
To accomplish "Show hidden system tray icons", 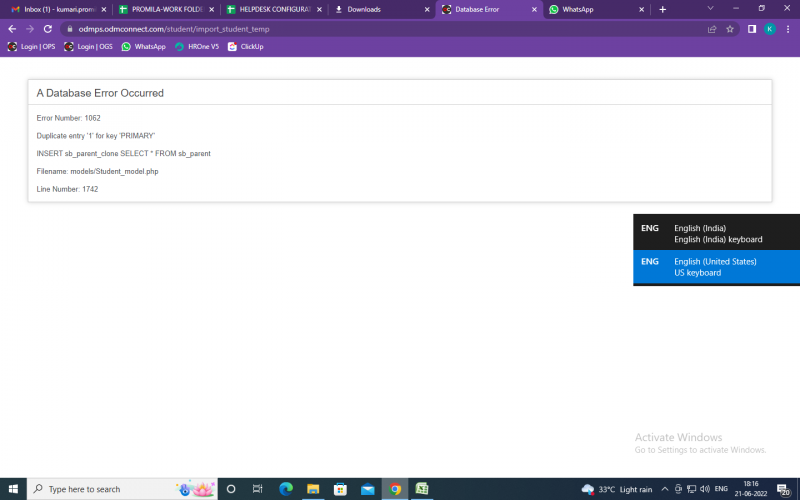I will 665,489.
